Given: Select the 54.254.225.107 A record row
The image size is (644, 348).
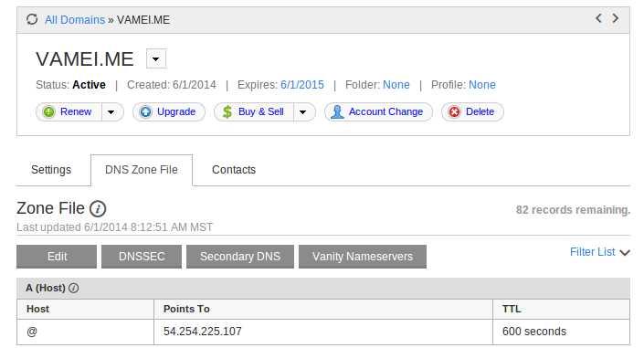Looking at the screenshot, I should point(323,332).
